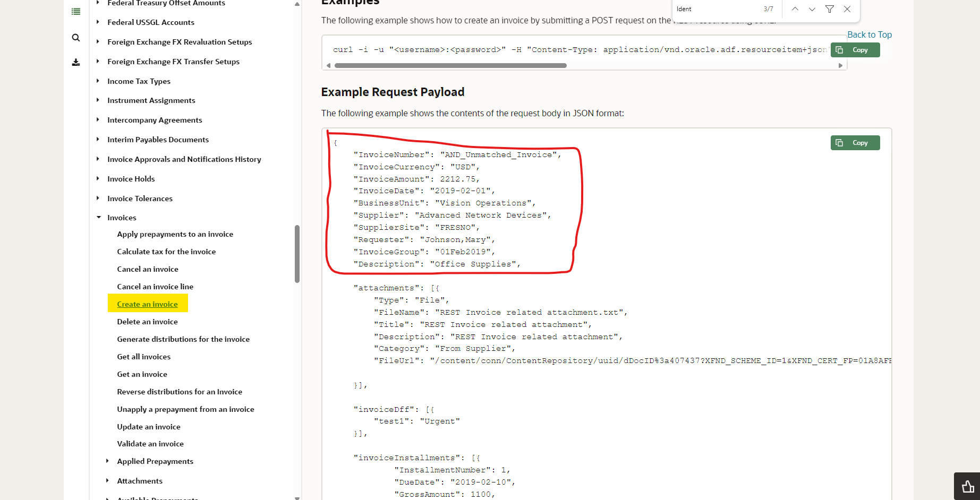Open Cancel an invoice topic
Viewport: 980px width, 500px height.
(148, 269)
